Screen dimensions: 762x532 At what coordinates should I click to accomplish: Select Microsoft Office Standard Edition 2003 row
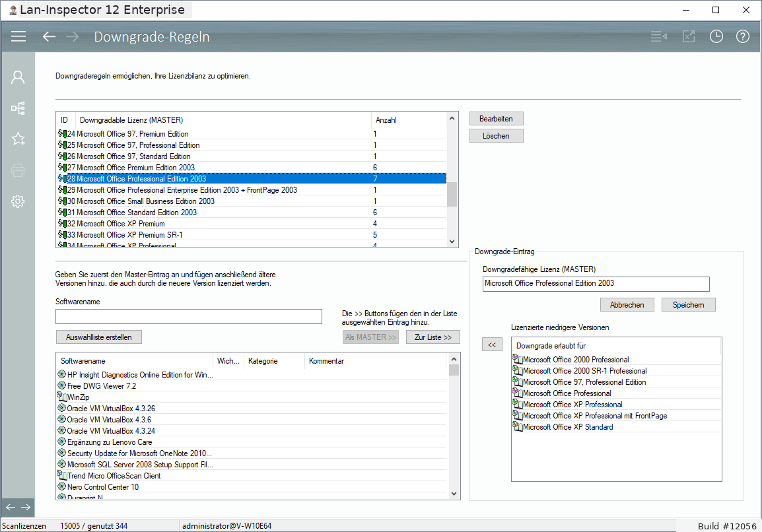252,212
